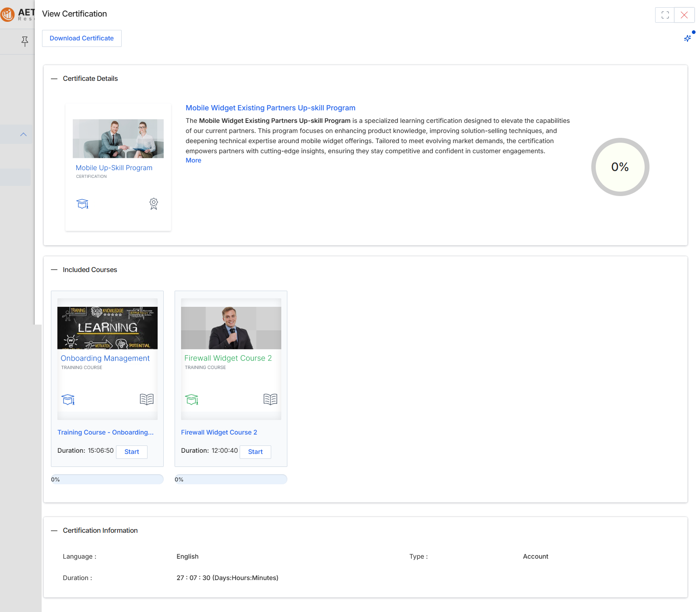The width and height of the screenshot is (700, 612).
Task: Open blue Firewall Widget Course 2 link below card
Action: point(219,433)
